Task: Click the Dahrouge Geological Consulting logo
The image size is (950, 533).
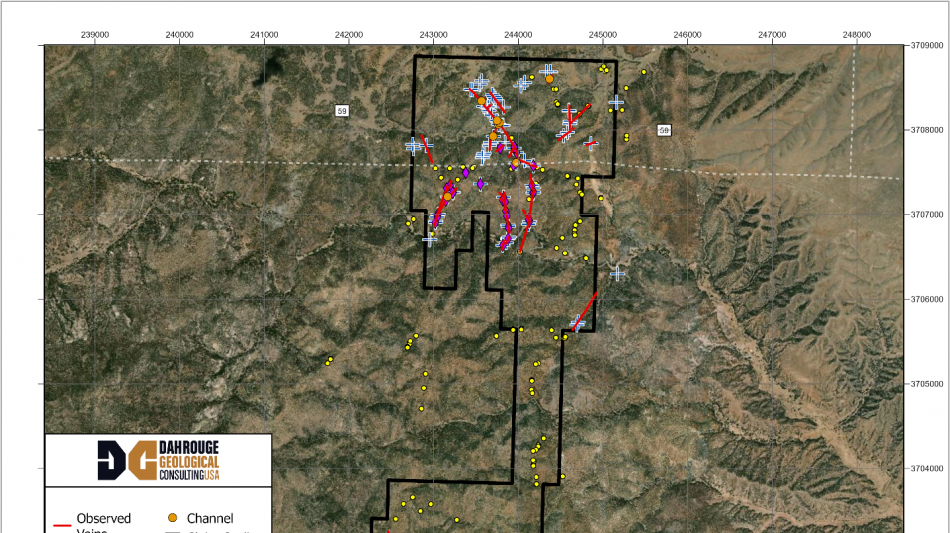Action: pos(158,460)
